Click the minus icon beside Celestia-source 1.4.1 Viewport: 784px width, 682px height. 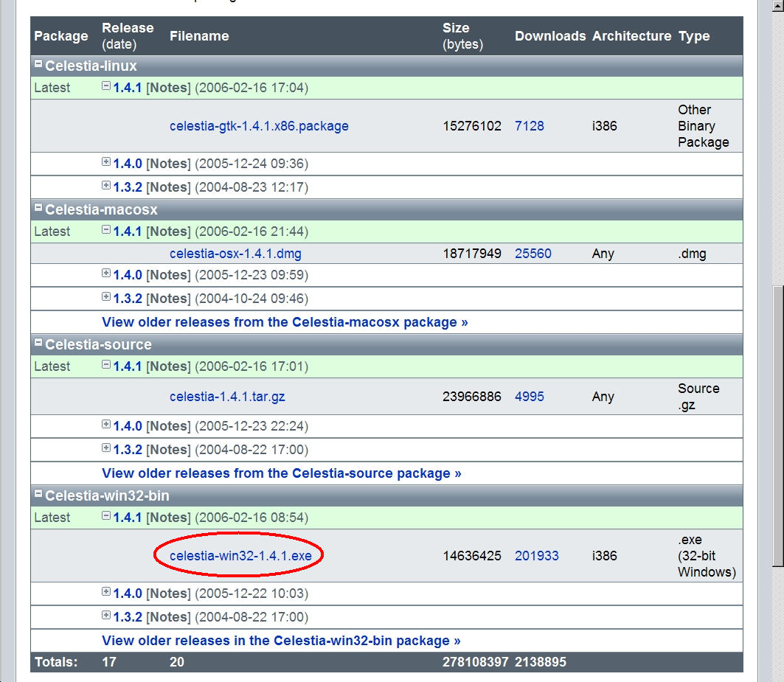coord(106,364)
